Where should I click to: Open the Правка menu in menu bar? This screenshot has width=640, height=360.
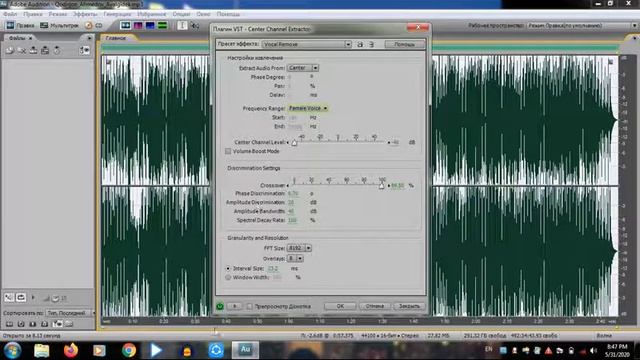coord(33,14)
